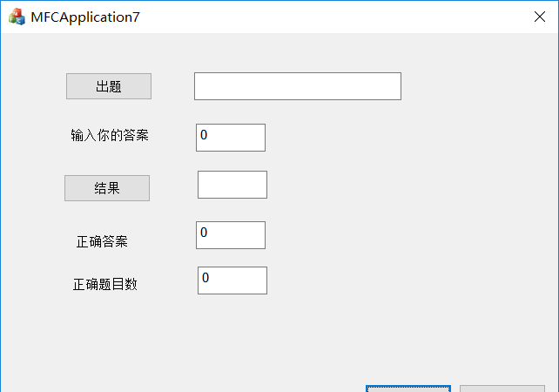The image size is (559, 392).
Task: Click the highlighted default button at bottom edge
Action: click(408, 389)
